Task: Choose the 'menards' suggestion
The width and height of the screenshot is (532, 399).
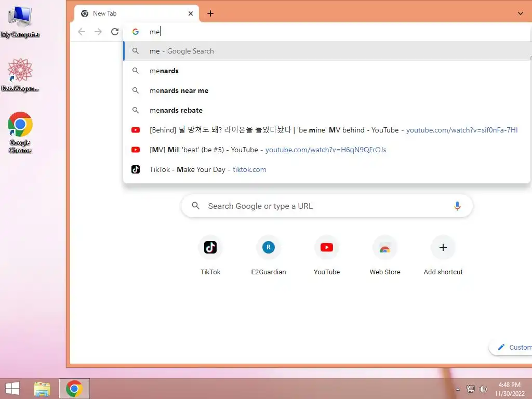Action: pyautogui.click(x=327, y=71)
